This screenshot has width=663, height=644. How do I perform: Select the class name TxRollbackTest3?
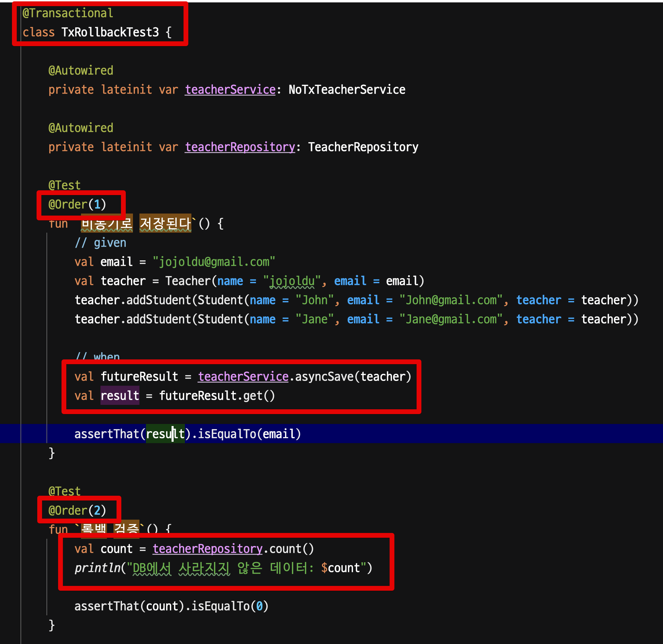point(110,32)
